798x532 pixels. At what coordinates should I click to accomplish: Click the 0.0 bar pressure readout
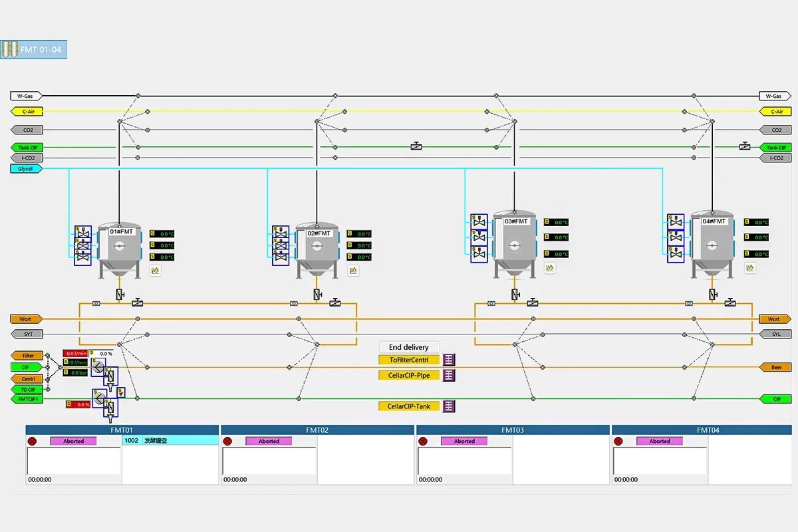pyautogui.click(x=76, y=372)
